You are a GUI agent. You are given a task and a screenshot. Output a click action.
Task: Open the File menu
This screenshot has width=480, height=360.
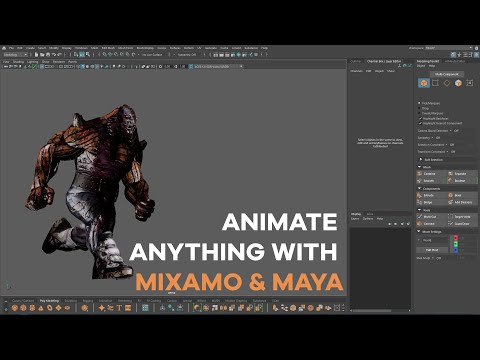click(x=11, y=48)
